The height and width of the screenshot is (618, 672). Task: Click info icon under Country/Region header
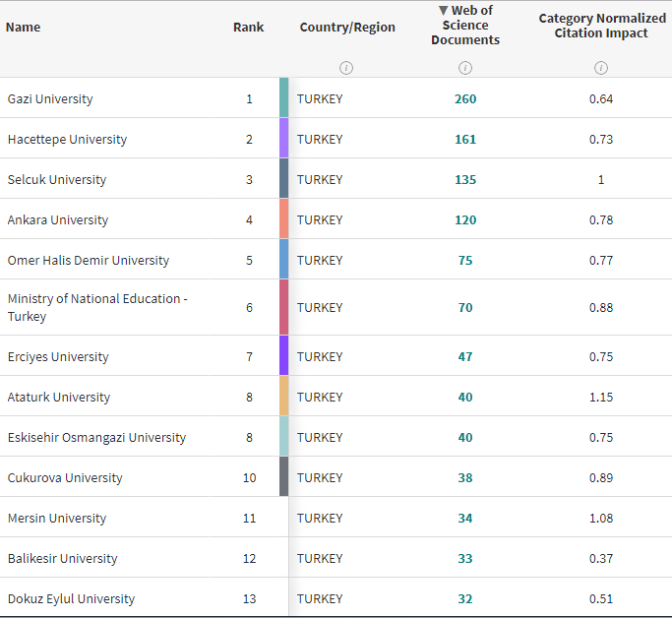pos(346,68)
